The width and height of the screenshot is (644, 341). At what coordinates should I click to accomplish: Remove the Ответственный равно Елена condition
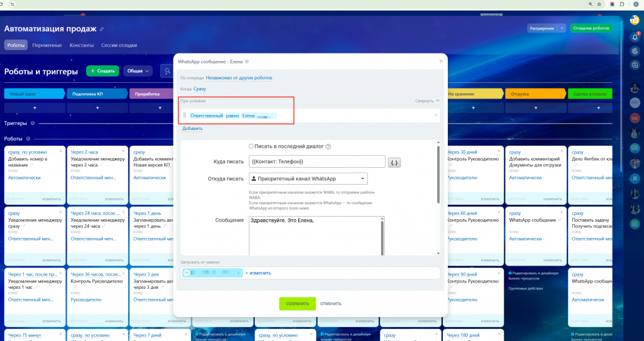(436, 116)
